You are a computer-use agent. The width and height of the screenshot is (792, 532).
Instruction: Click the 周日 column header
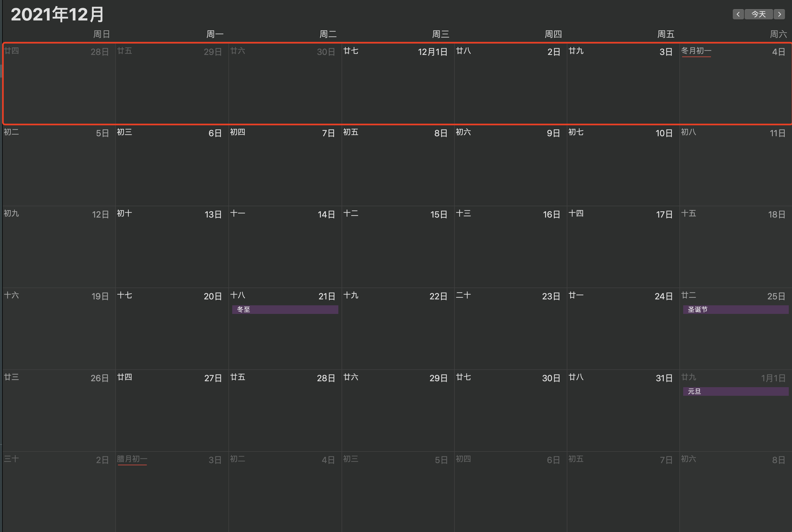102,34
